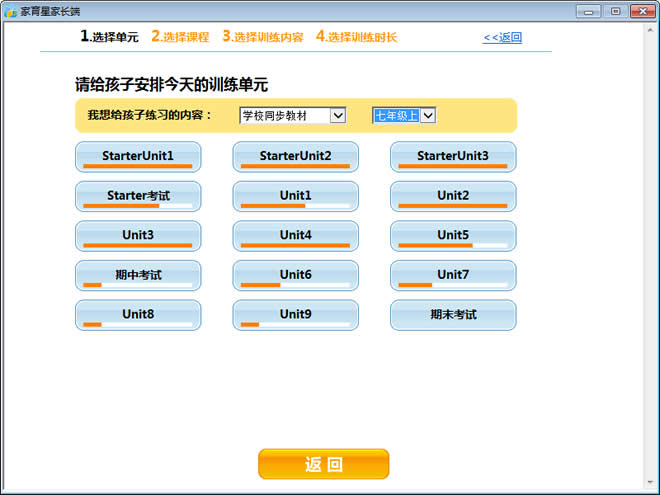660x495 pixels.
Task: Pick the Unit4 training unit
Action: click(295, 236)
